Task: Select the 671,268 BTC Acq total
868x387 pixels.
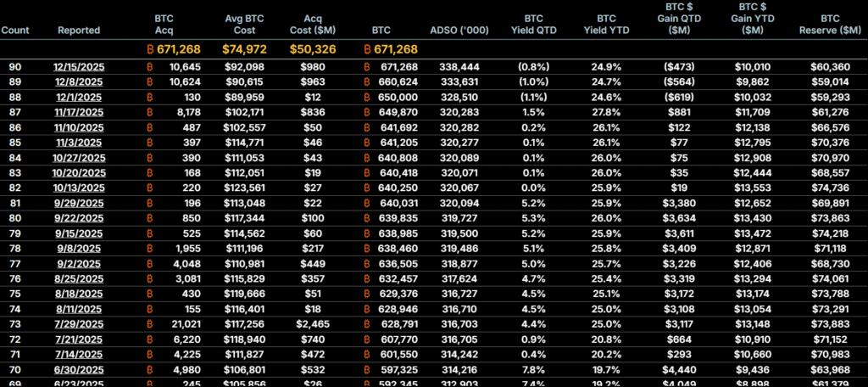Action: 173,49
